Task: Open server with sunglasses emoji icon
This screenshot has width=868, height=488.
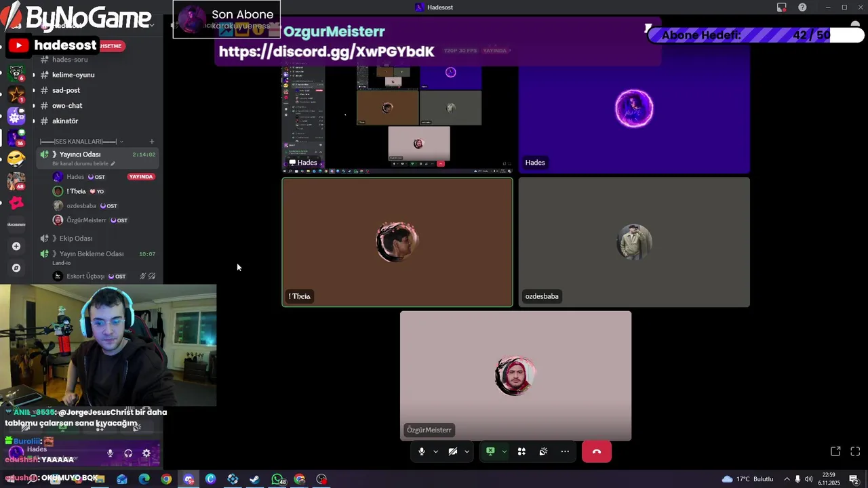Action: click(x=16, y=159)
